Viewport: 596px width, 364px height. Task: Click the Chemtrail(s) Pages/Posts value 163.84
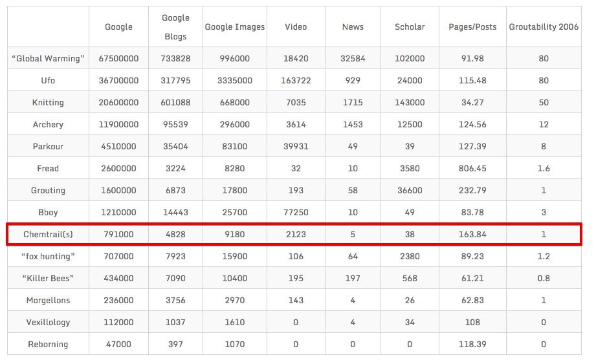pyautogui.click(x=472, y=235)
